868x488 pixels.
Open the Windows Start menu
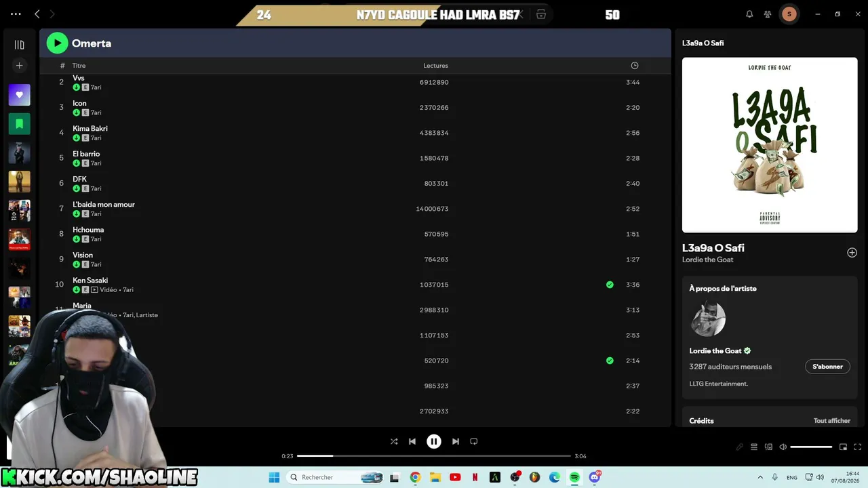[274, 477]
